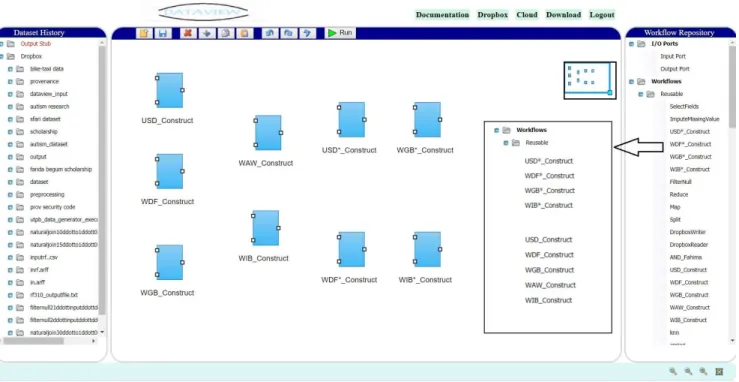Select the WDF_Construct node on the canvas
The image size is (739, 382).
coord(170,171)
